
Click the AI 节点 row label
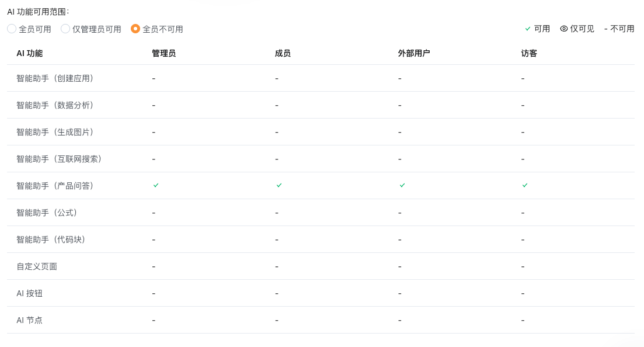click(30, 320)
